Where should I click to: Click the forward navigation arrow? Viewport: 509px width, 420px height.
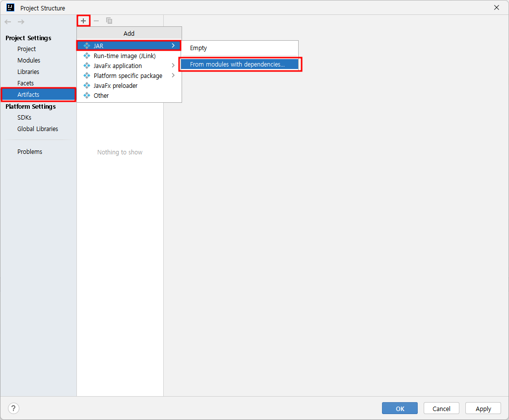coord(21,22)
